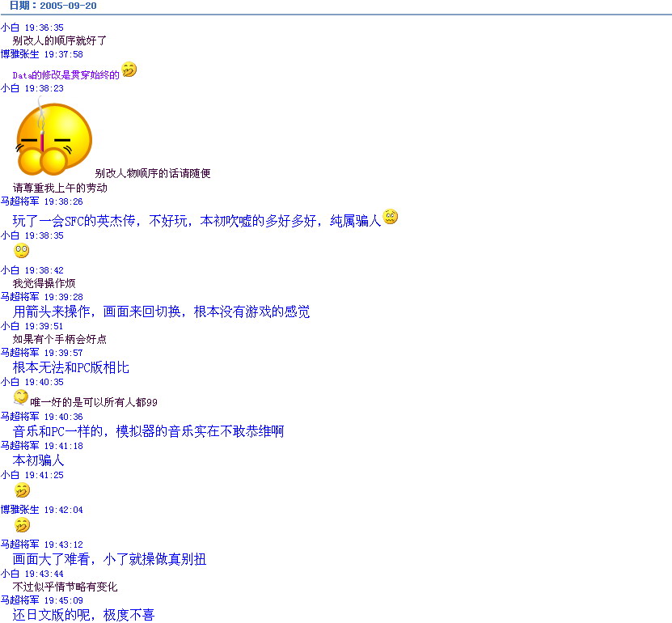Click message '唯一好的是可以所有人都99'
The width and height of the screenshot is (672, 623).
pyautogui.click(x=94, y=402)
